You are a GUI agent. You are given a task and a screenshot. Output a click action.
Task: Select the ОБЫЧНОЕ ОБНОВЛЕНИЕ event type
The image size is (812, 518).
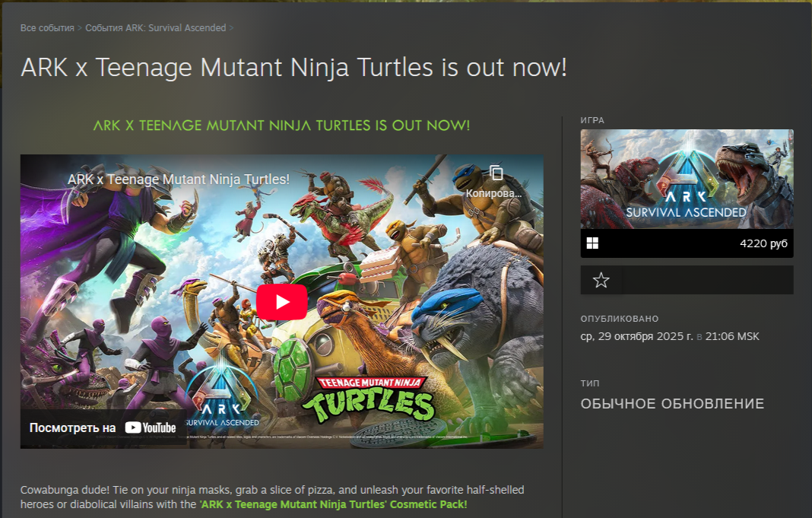tap(672, 404)
